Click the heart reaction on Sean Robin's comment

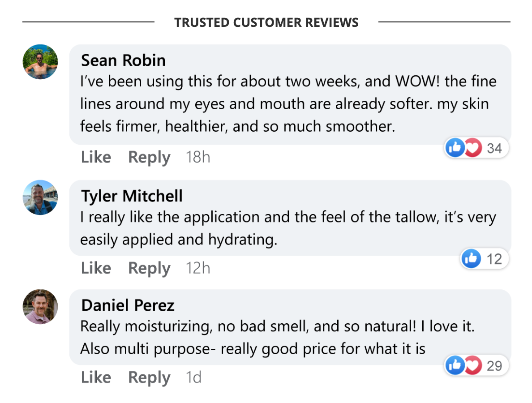click(473, 148)
